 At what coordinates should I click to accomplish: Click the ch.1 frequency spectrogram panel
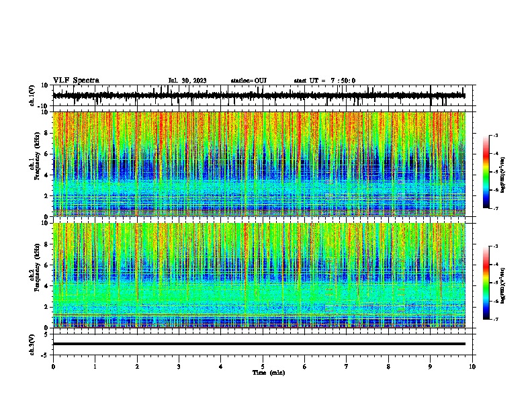coord(259,164)
